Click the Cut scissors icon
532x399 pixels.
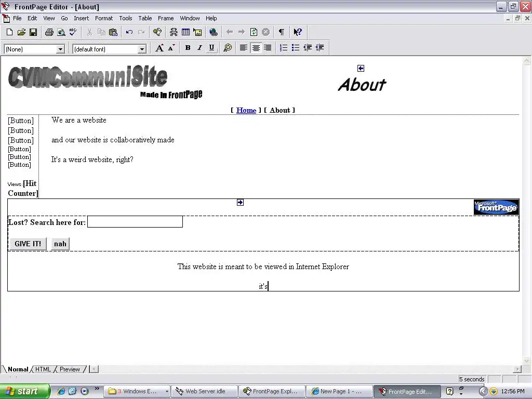[x=89, y=32]
